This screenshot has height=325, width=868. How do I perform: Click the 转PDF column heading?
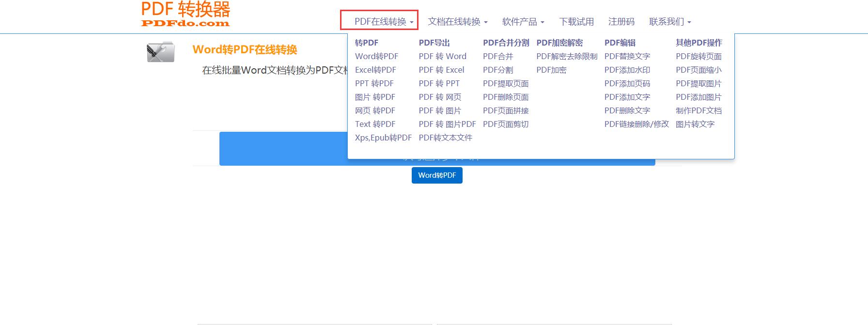coord(367,43)
